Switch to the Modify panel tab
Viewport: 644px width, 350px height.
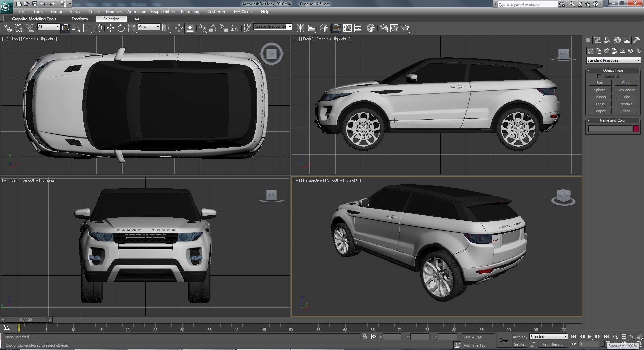tap(597, 40)
